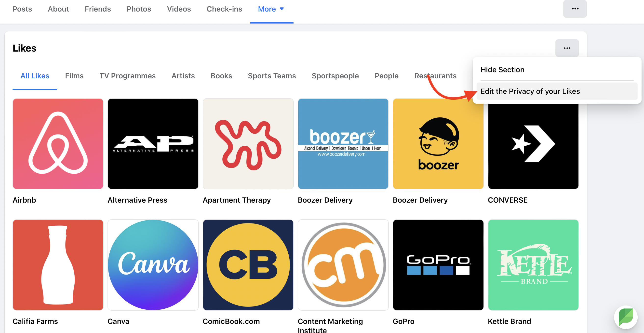Open the Sports Teams tab
Viewport: 644px width, 333px height.
[272, 76]
